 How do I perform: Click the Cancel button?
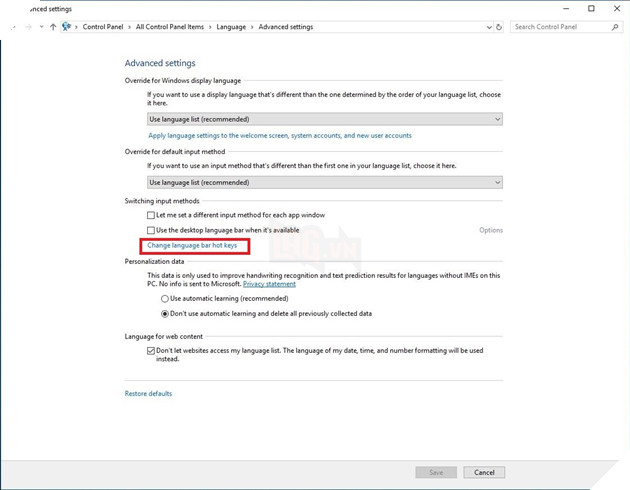click(x=484, y=472)
